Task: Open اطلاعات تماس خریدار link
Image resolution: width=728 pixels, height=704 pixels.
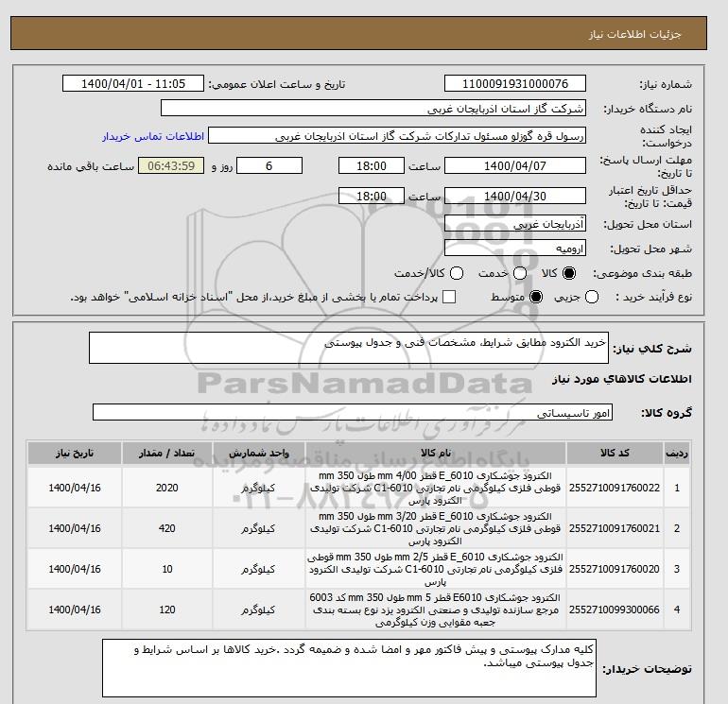Action: point(153,136)
